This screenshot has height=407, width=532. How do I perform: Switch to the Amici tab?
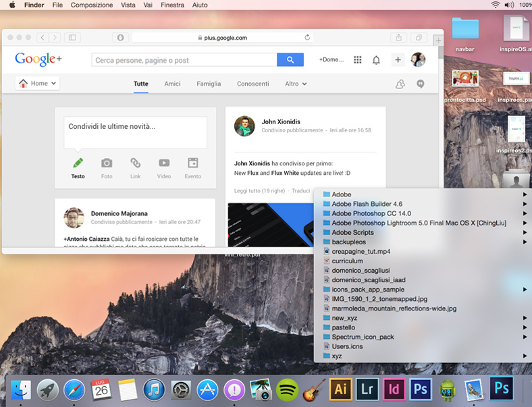click(172, 84)
